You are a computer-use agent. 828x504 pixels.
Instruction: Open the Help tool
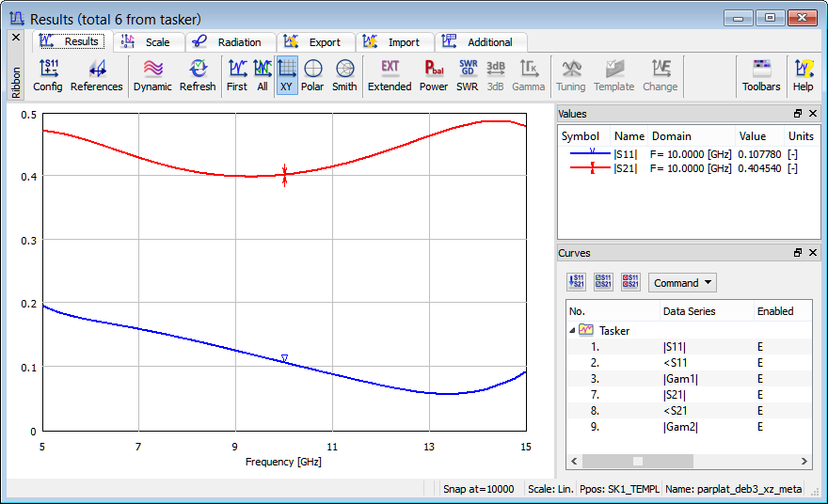(x=804, y=75)
